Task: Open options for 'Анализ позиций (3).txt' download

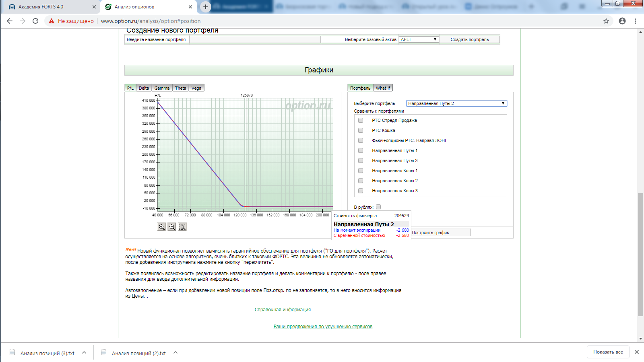Action: pos(84,353)
